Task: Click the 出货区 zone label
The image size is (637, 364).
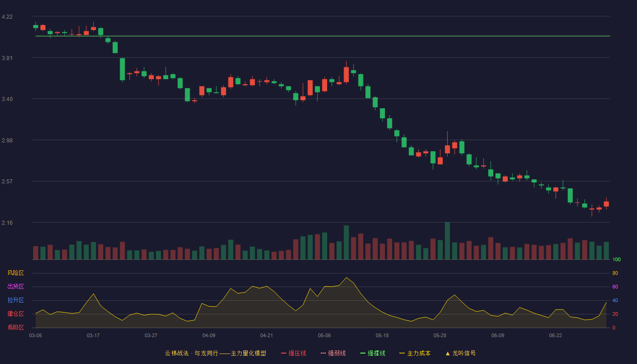Action: pyautogui.click(x=15, y=287)
